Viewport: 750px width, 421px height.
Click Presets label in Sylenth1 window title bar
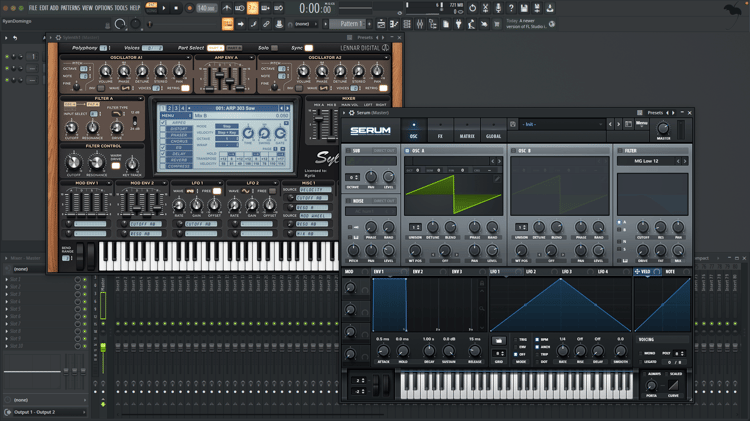[x=365, y=37]
